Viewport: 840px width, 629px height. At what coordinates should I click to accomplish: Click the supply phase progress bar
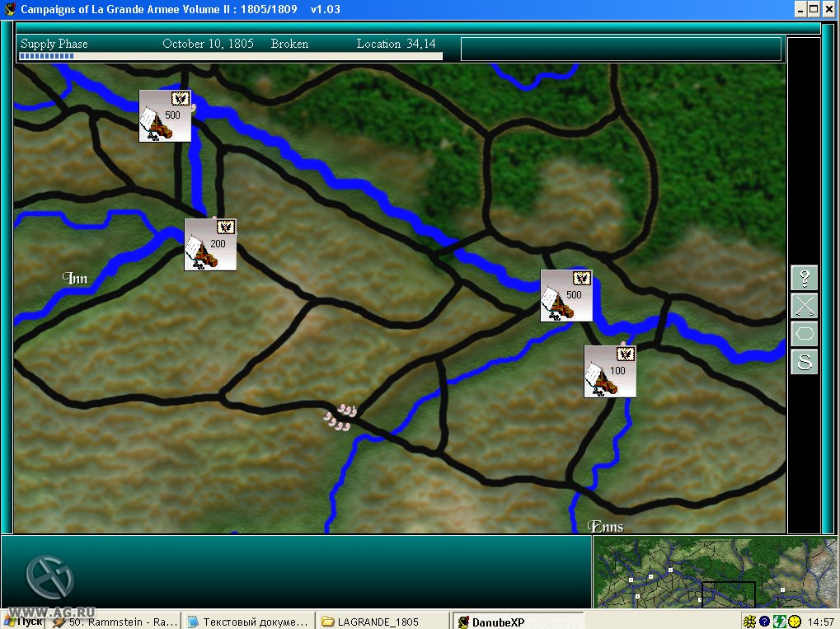(x=231, y=56)
